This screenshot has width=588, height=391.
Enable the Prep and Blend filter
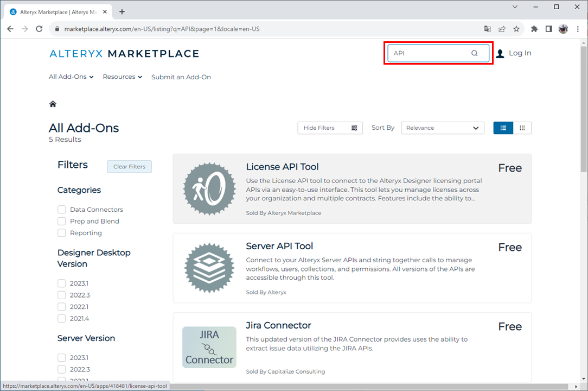tap(62, 222)
